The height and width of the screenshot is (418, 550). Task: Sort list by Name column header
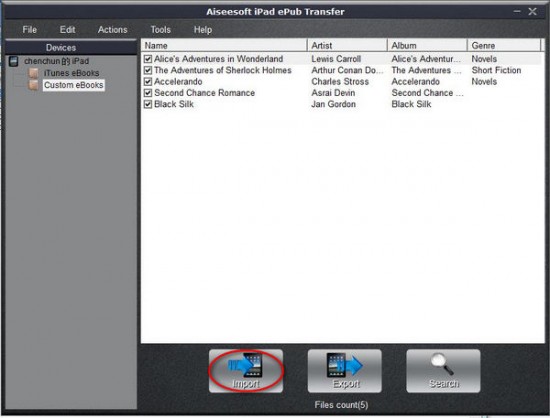click(224, 46)
